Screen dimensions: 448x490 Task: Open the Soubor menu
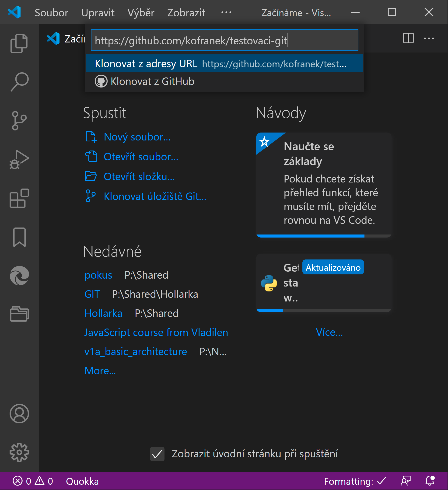[51, 13]
